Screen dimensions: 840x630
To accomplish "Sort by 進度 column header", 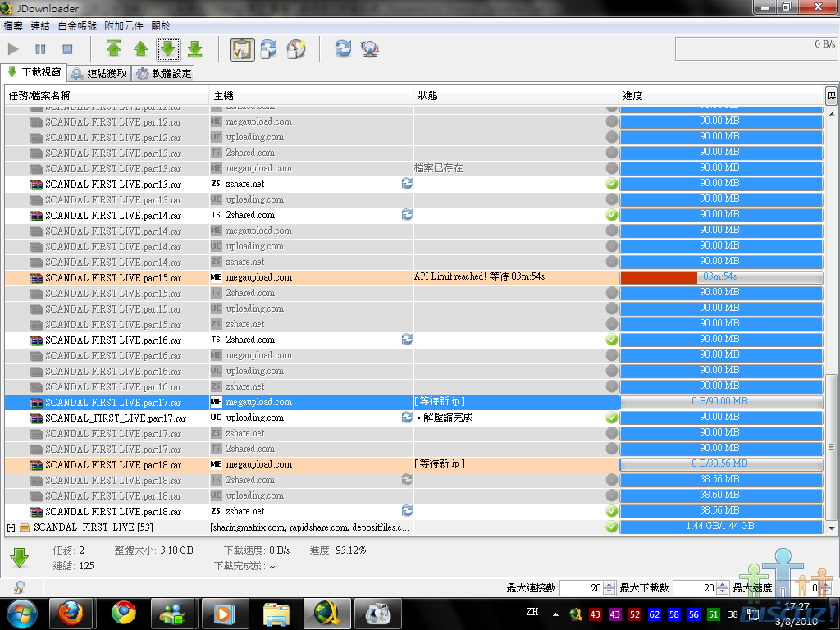I will pos(722,95).
